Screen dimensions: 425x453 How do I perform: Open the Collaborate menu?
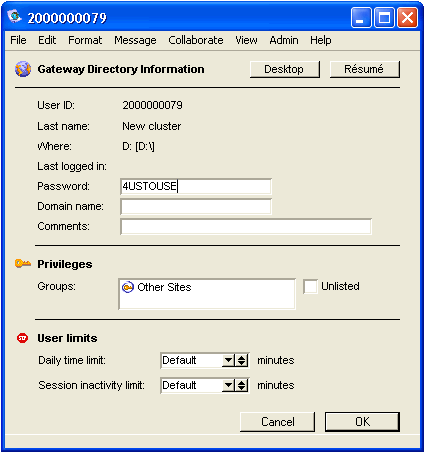coord(196,40)
